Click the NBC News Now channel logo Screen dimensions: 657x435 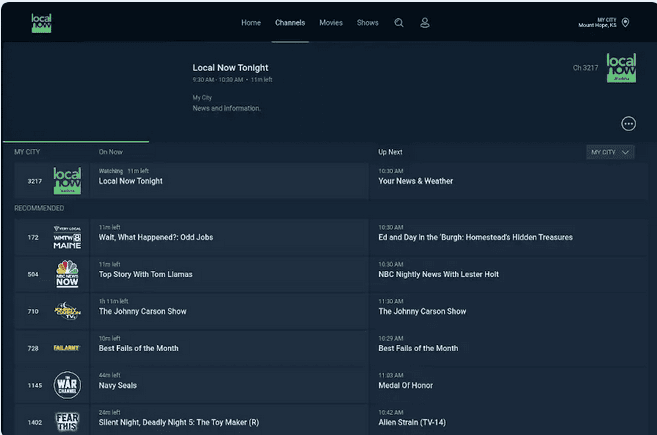click(x=67, y=274)
